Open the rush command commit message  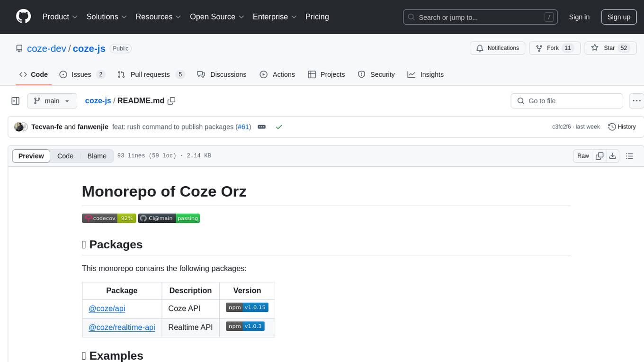pos(173,127)
